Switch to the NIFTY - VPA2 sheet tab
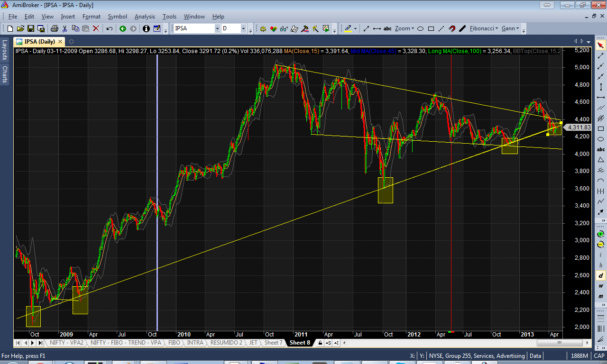The height and width of the screenshot is (364, 607). click(x=67, y=342)
